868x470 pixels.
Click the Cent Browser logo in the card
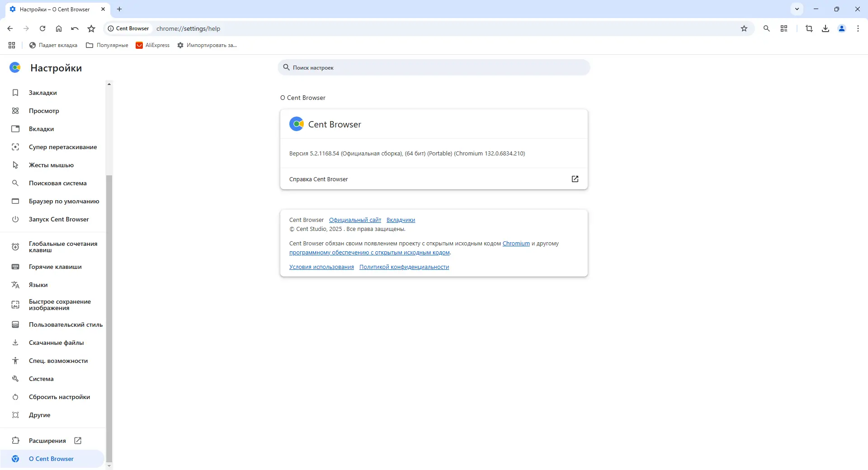(297, 124)
